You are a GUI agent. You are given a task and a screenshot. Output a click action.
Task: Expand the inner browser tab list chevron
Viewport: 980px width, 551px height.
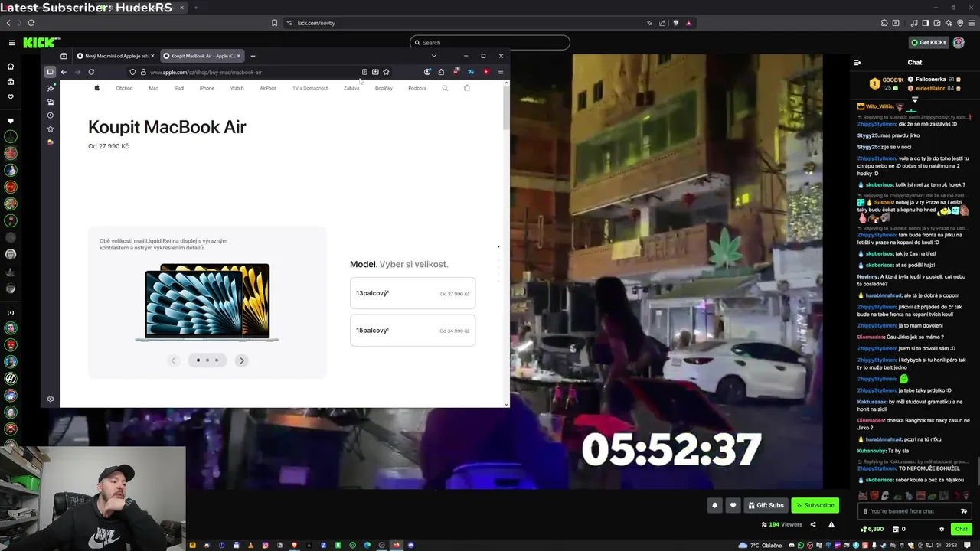(433, 56)
